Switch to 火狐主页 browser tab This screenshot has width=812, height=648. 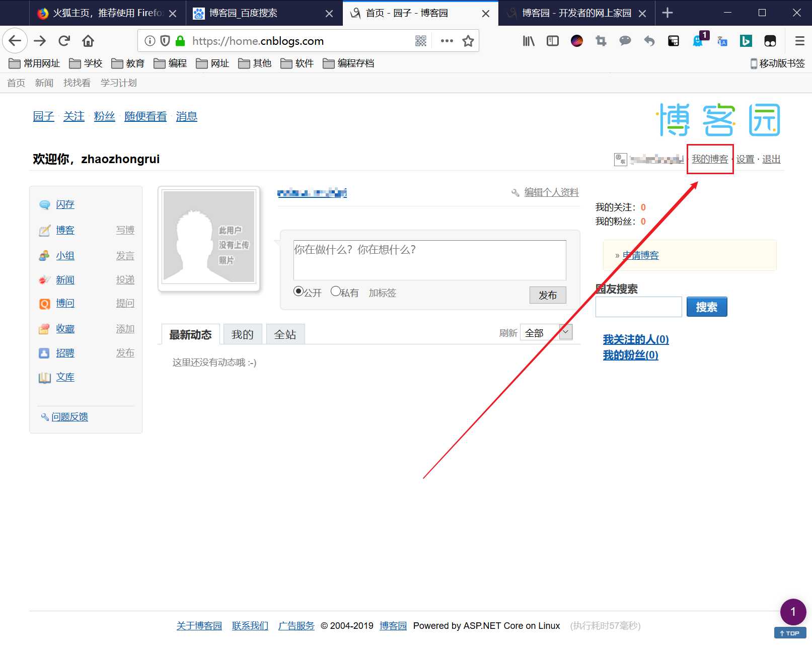pos(108,13)
